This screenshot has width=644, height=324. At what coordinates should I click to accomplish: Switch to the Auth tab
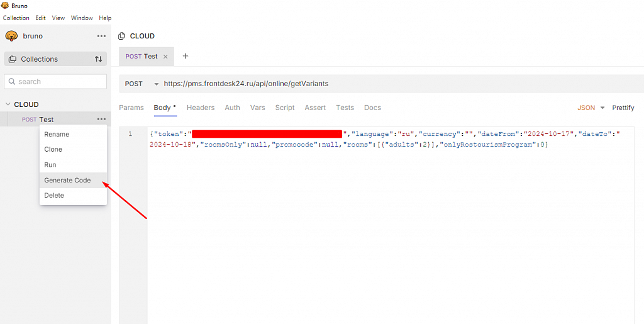(x=233, y=108)
